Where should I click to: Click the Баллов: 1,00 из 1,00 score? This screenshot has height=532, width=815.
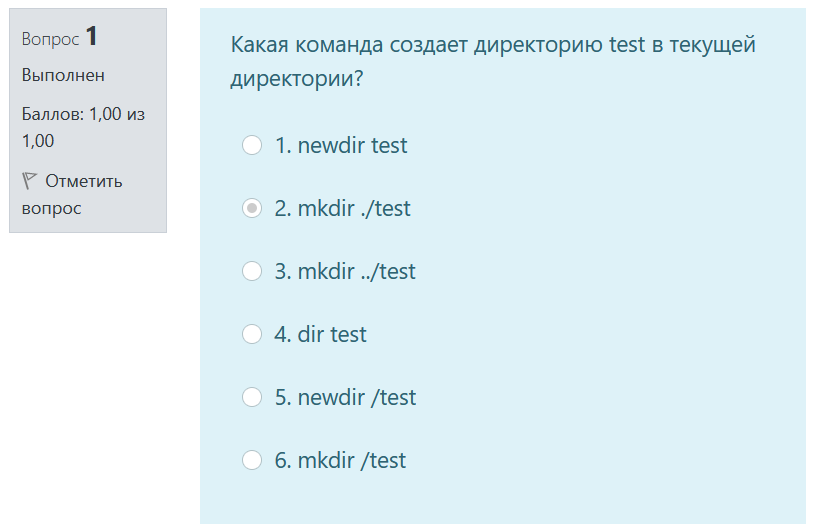(83, 127)
